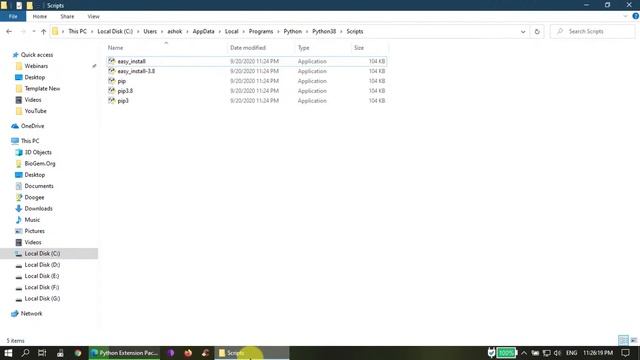The width and height of the screenshot is (640, 360).
Task: Open Documents under This PC
Action: click(39, 186)
